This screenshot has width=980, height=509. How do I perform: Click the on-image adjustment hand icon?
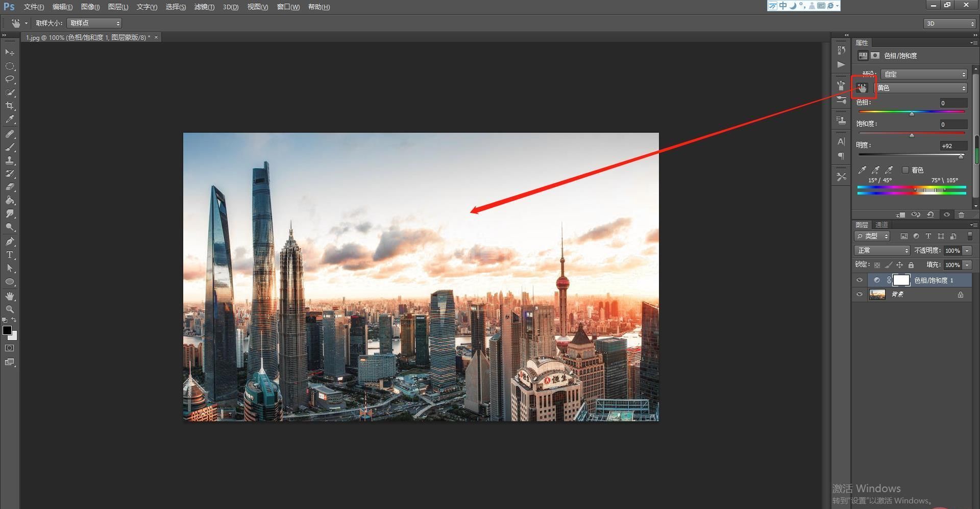coord(862,88)
